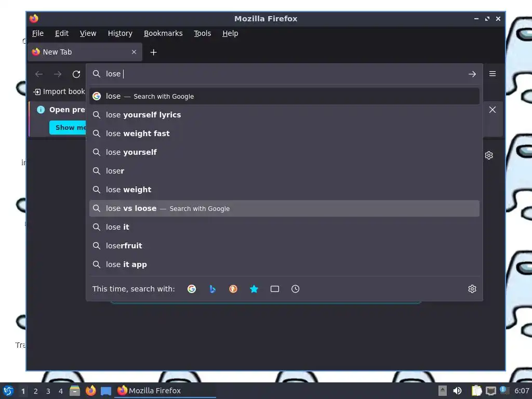The image size is (532, 399).
Task: Open new tab page personalize gear
Action: click(x=488, y=155)
